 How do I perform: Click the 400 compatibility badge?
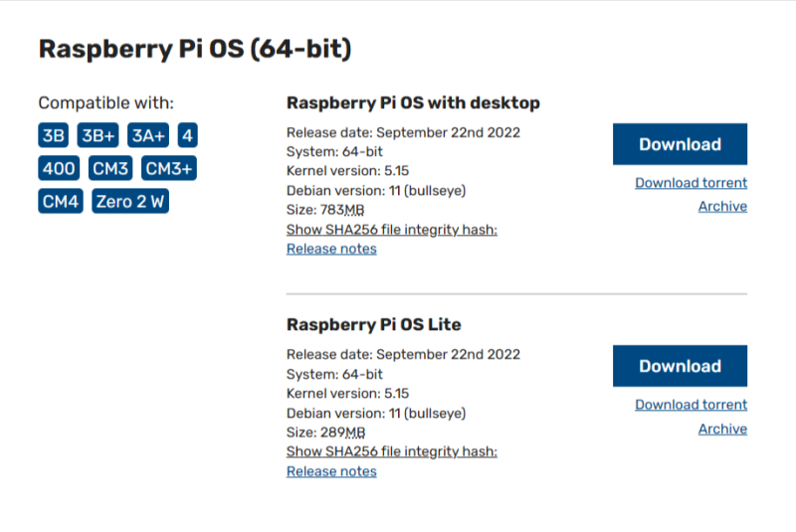point(60,169)
